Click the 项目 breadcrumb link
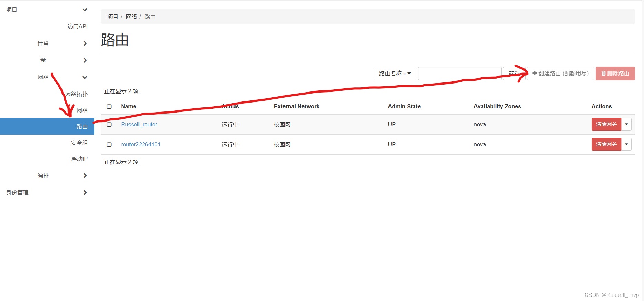 coord(113,17)
